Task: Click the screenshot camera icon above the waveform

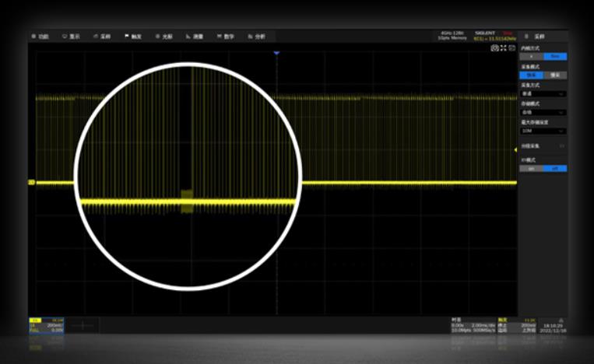Action: 494,48
